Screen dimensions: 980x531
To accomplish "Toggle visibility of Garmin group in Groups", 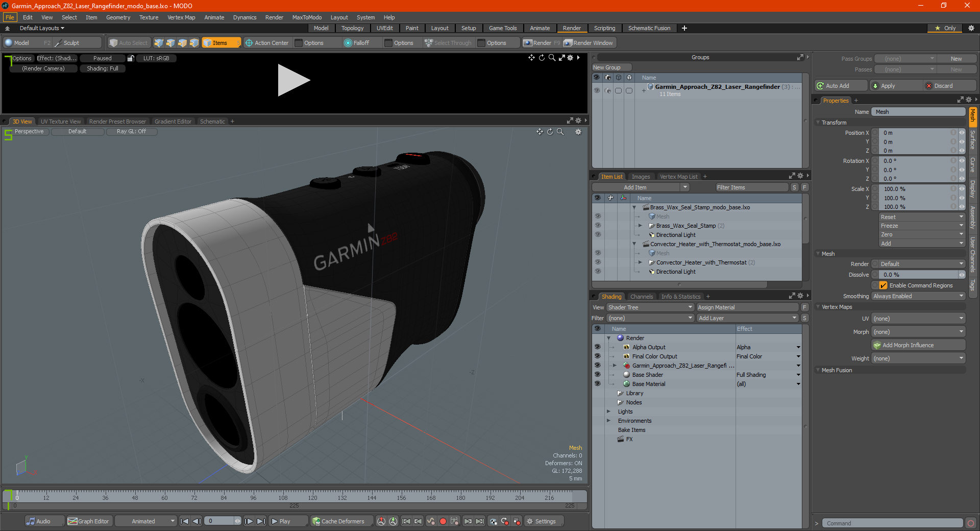I will [x=597, y=90].
